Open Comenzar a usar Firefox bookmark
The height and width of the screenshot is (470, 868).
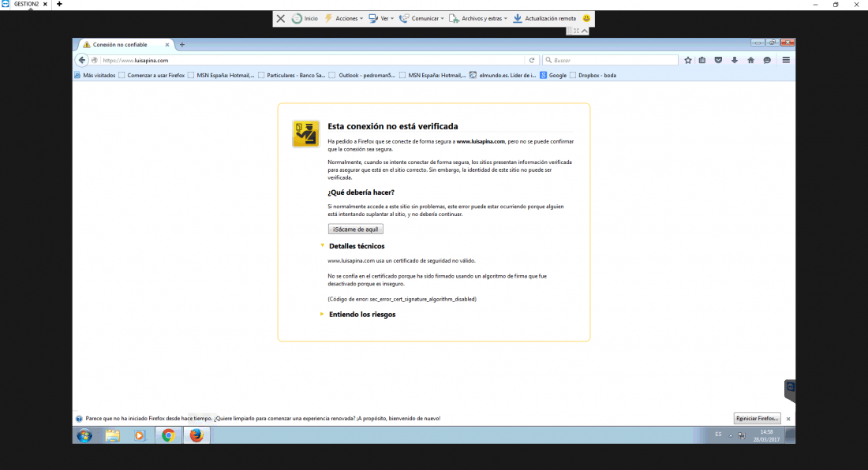(152, 75)
